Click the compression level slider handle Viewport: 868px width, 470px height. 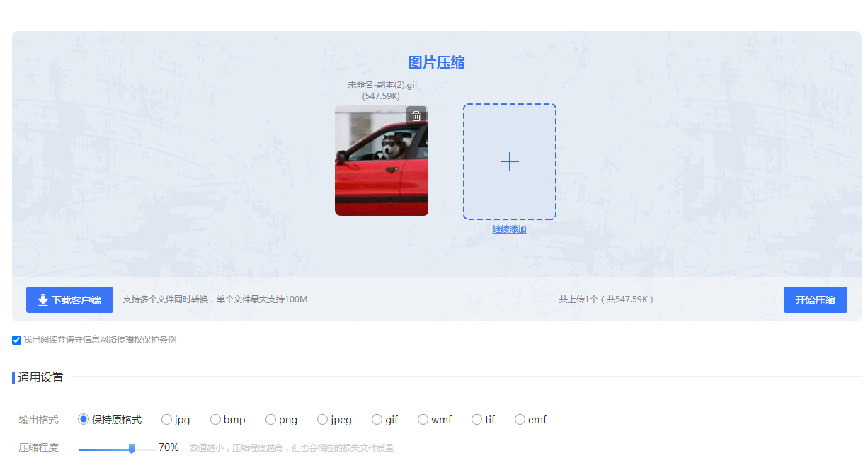coord(132,448)
